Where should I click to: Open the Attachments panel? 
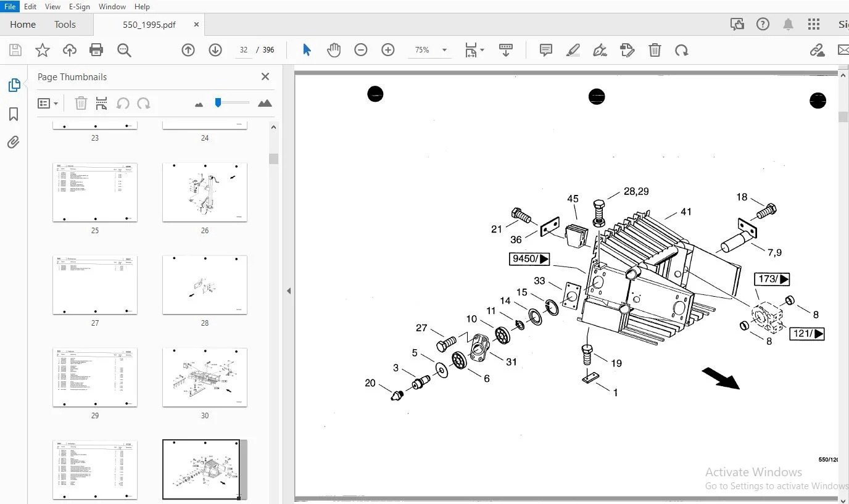14,143
